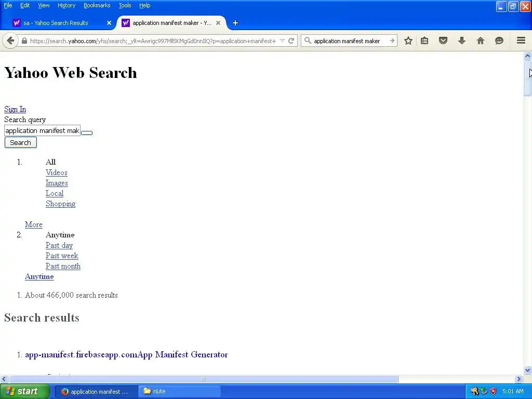532x399 pixels.
Task: Click horizontal scrollbar left arrow
Action: tap(4, 379)
